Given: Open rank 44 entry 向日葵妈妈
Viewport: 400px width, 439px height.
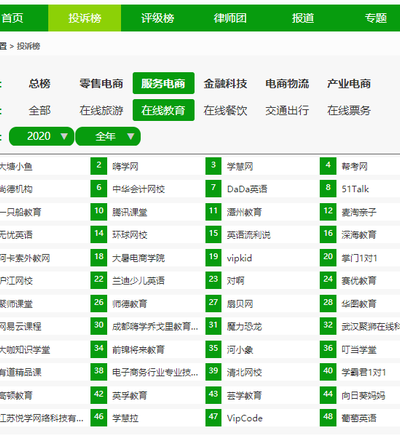Looking at the screenshot, I should pos(363,396).
